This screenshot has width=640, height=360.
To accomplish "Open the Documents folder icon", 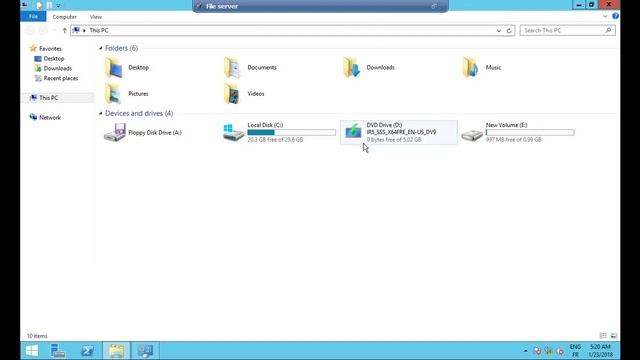I will coord(233,68).
